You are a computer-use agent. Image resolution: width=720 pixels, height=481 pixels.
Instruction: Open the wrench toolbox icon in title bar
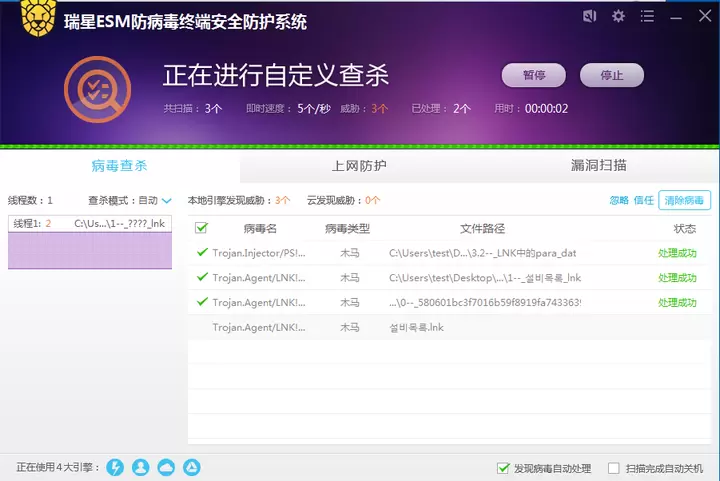(x=590, y=16)
